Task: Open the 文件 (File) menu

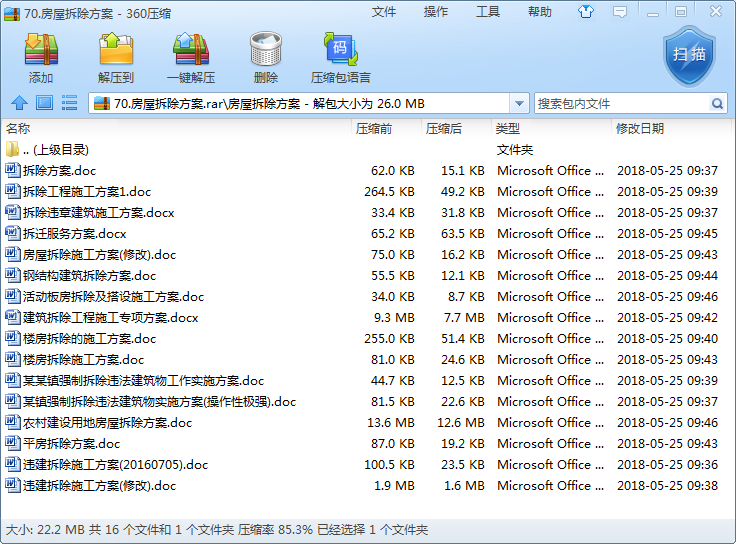Action: click(384, 12)
